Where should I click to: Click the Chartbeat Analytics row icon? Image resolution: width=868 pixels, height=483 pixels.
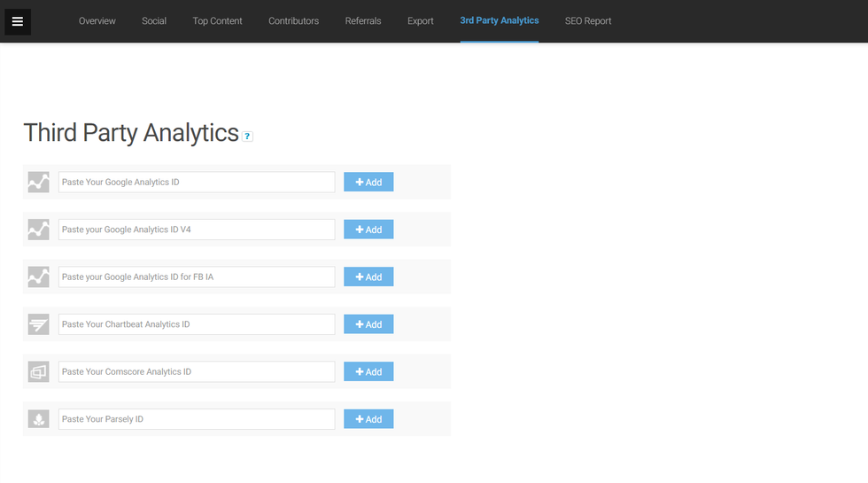pos(38,324)
